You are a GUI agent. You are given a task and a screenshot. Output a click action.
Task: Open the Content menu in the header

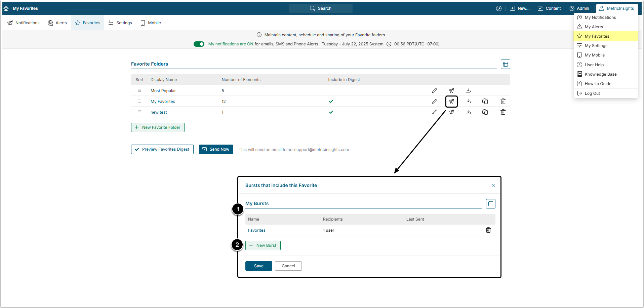coord(549,8)
